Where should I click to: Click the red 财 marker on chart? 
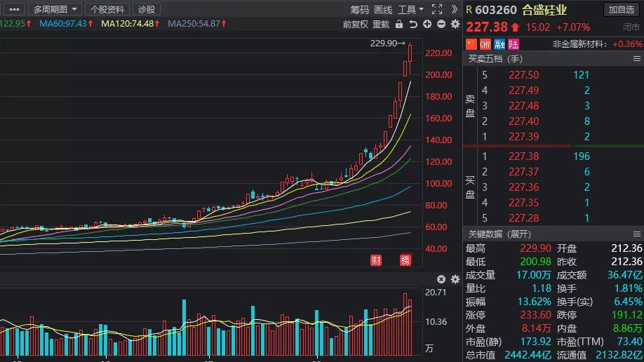[376, 260]
